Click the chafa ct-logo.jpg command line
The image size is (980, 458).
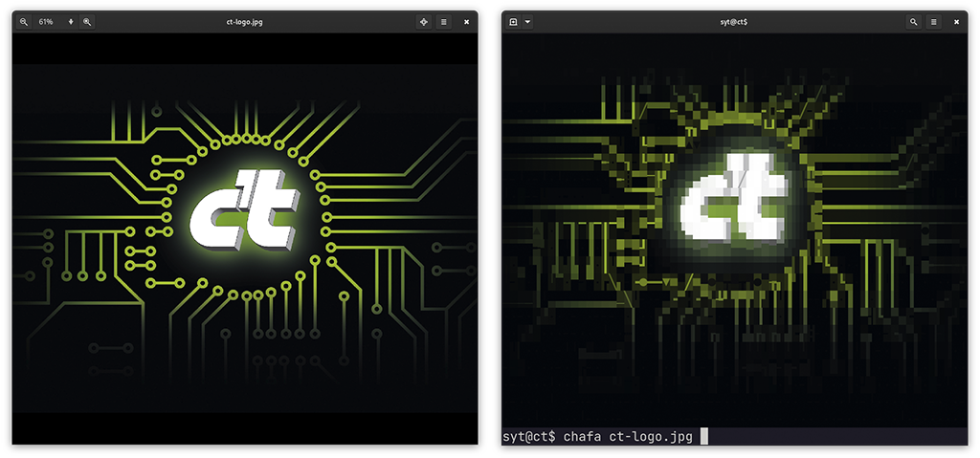(628, 437)
